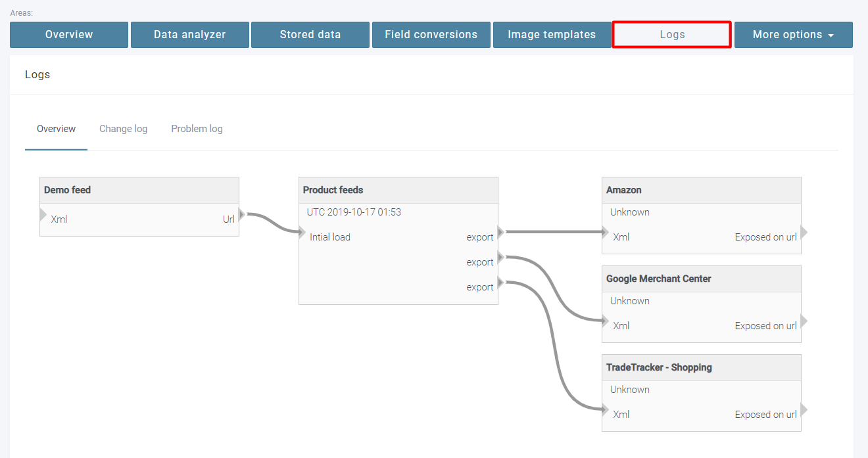868x458 pixels.
Task: Click the Intial load label
Action: click(x=330, y=237)
